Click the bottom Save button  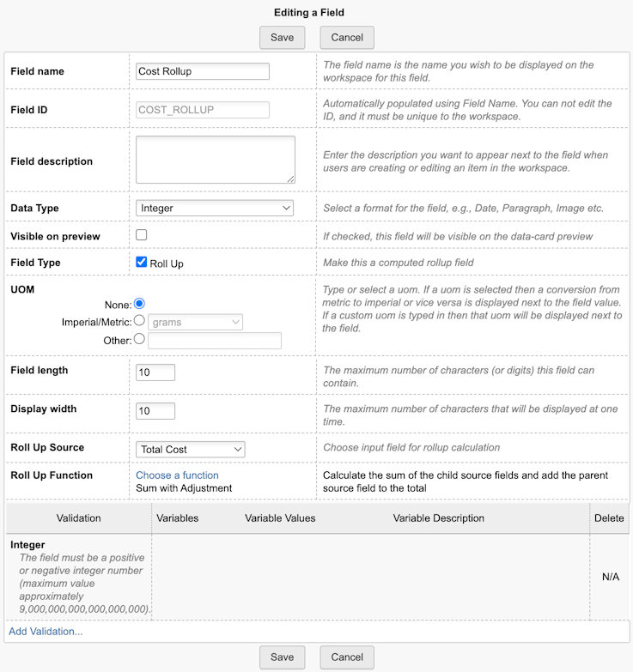pos(283,657)
